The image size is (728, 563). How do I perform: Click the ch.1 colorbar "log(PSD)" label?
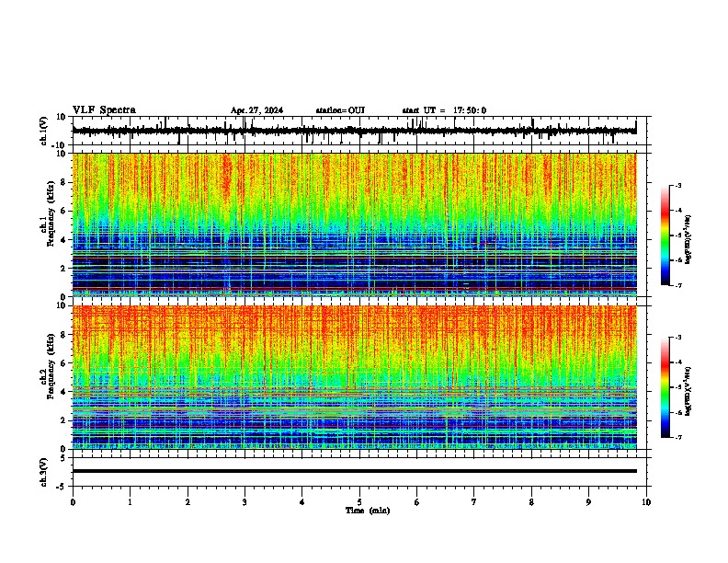(688, 239)
